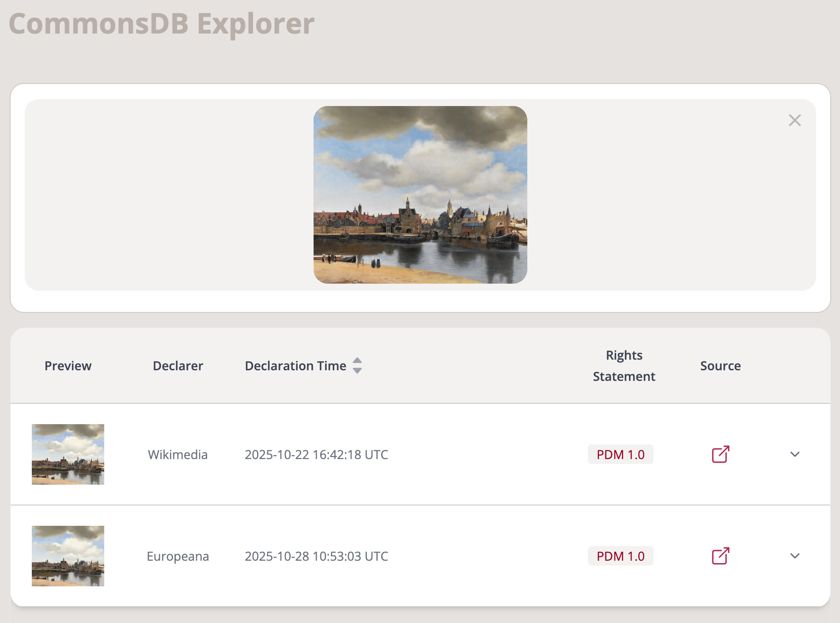Click the Source column header
The image size is (840, 623).
point(720,366)
